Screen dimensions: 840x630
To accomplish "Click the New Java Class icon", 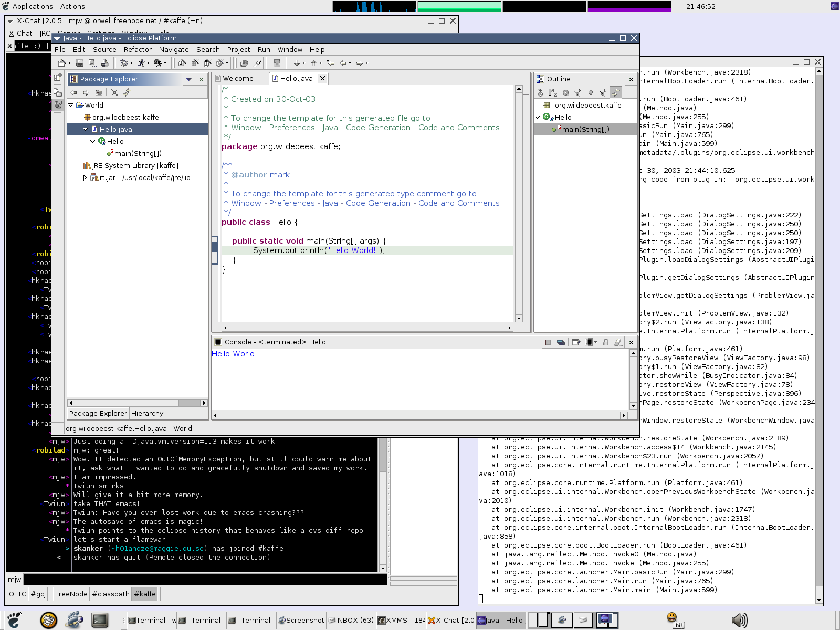I will click(220, 63).
